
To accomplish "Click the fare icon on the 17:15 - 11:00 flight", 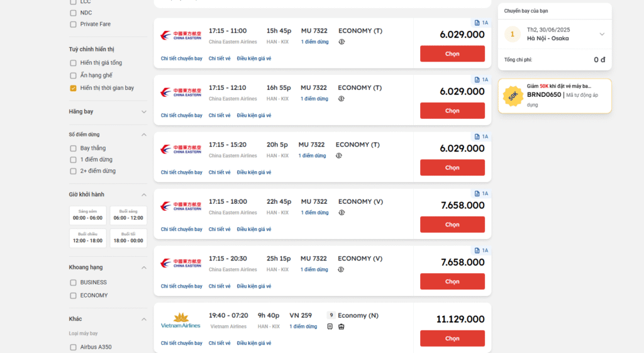I will [342, 42].
